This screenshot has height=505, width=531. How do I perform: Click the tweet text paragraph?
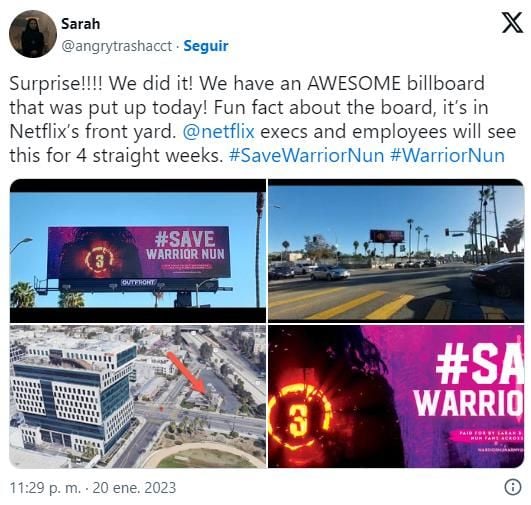263,119
